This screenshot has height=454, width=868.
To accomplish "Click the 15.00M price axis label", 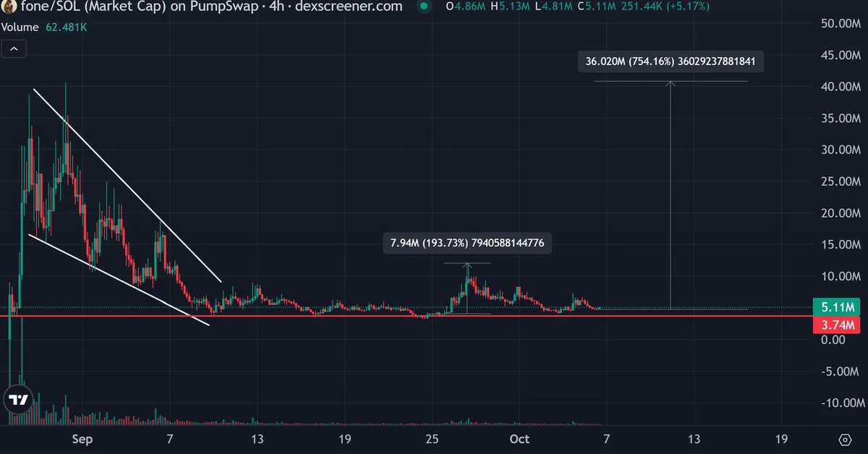I will 839,245.
